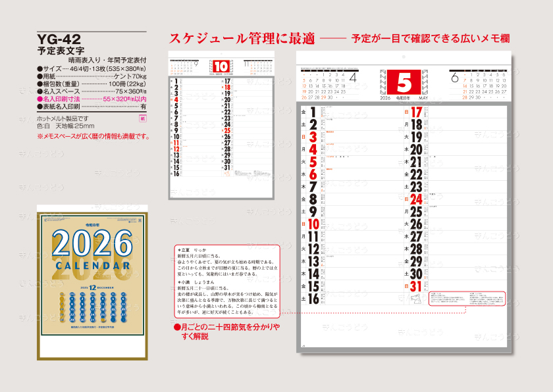This screenshot has height=392, width=553.
Task: Select the pink 名入印刷寸法 55×320 row
Action: [x=92, y=99]
